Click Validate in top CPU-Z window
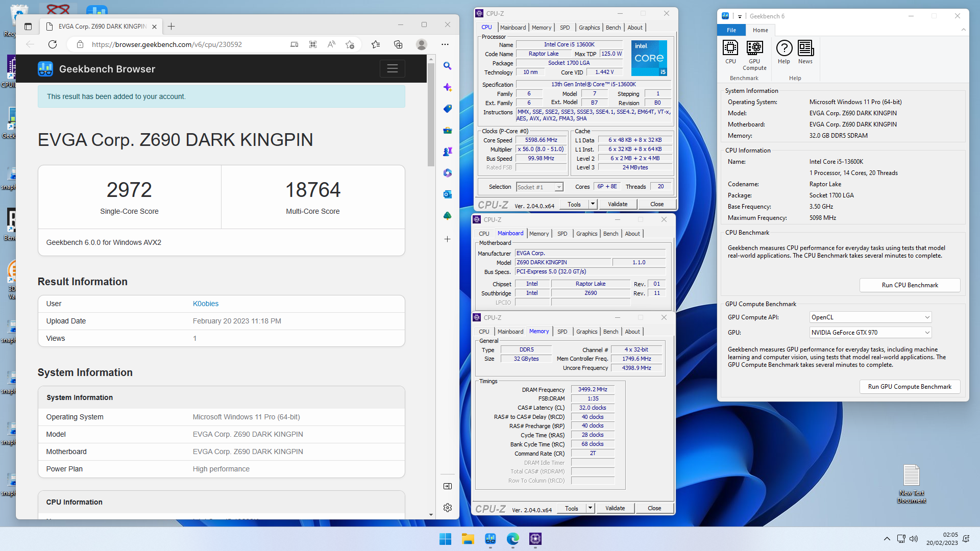980x551 pixels. click(x=618, y=204)
